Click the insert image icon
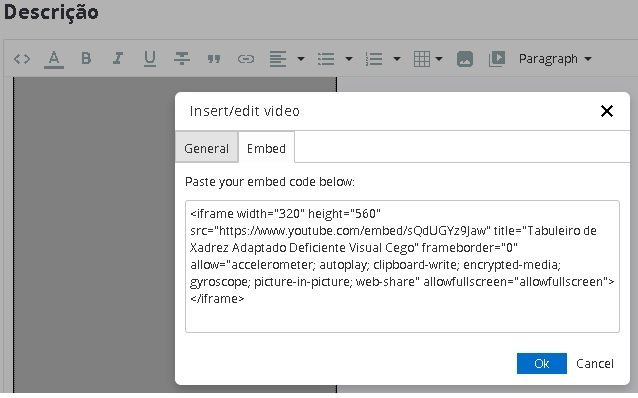Screen dimensions: 638x398 click(465, 59)
